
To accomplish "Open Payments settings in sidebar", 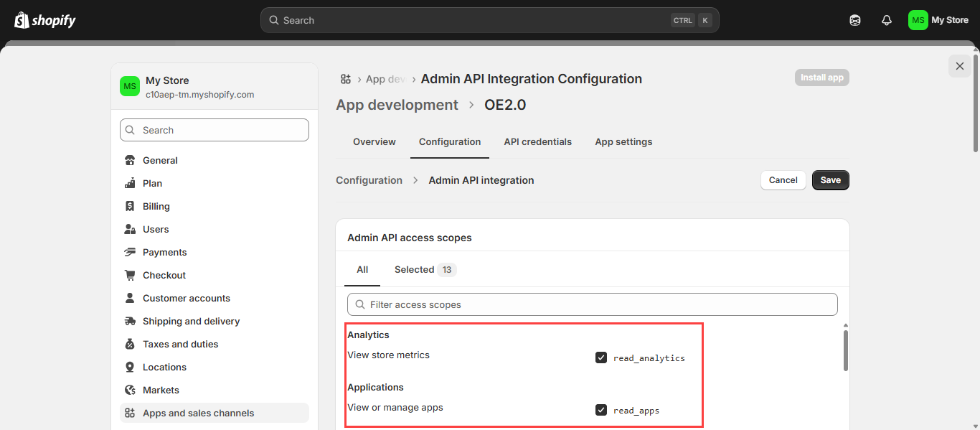I will click(164, 252).
